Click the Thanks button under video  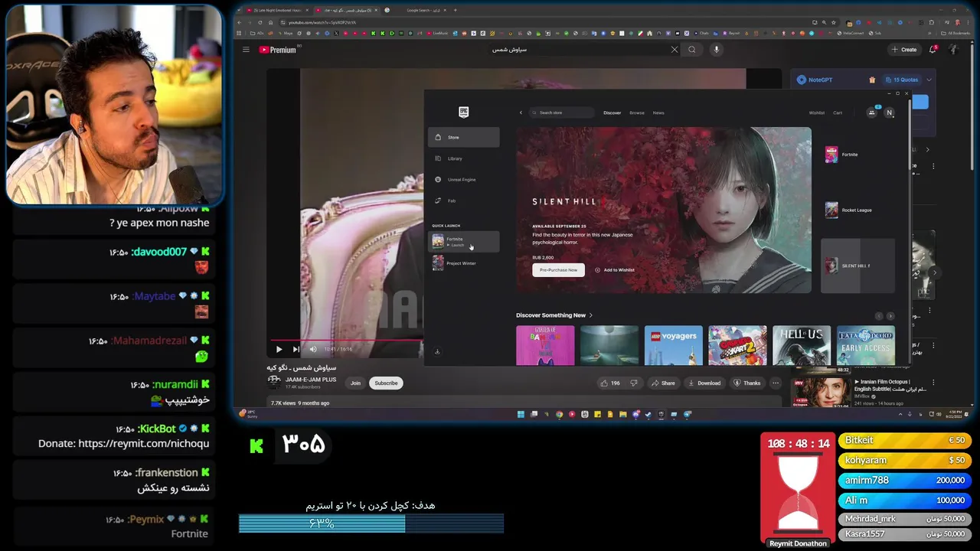point(746,383)
